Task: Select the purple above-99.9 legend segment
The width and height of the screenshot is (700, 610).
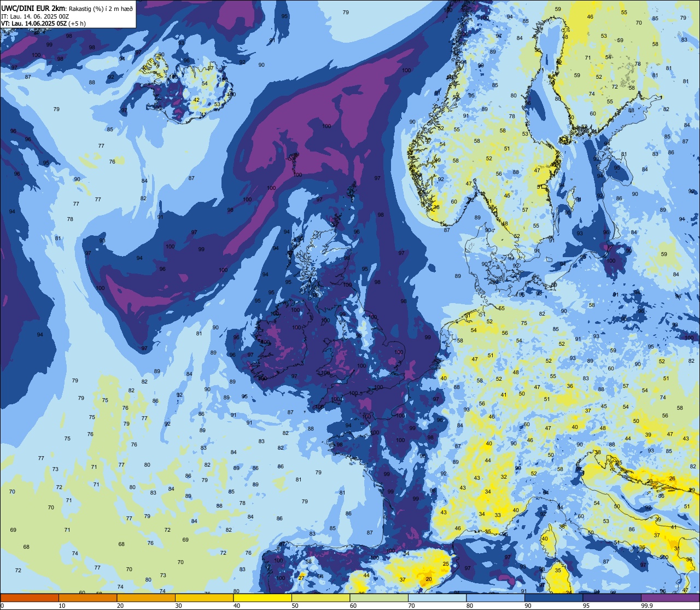Action: (670, 597)
